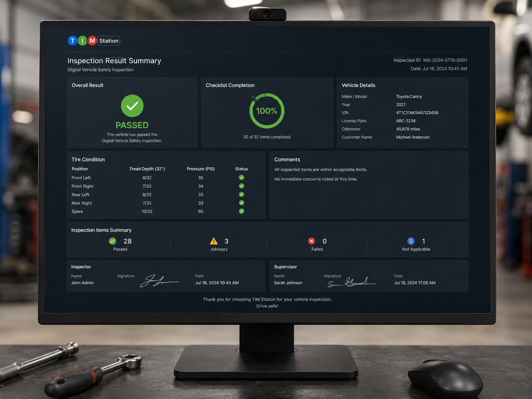Image resolution: width=532 pixels, height=399 pixels.
Task: Click the green Passed items check icon
Action: 112,241
